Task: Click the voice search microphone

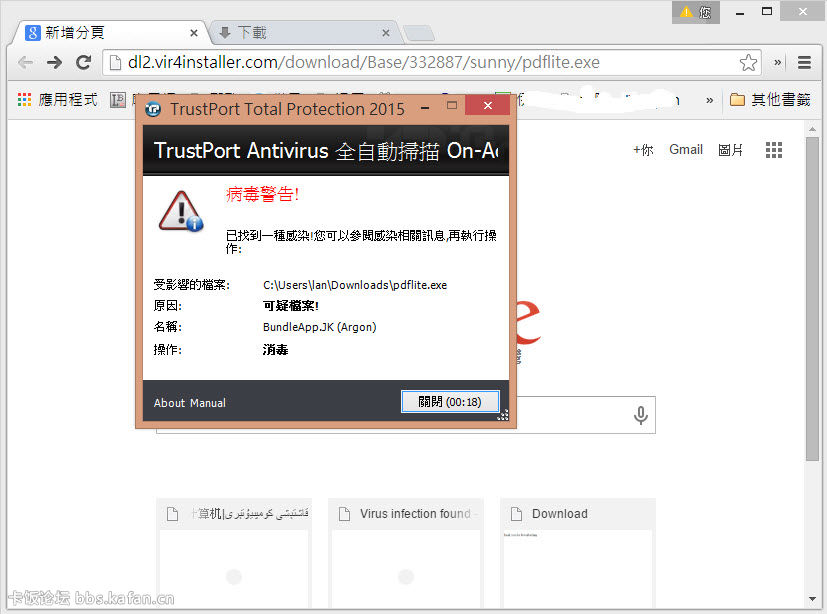Action: pyautogui.click(x=640, y=415)
